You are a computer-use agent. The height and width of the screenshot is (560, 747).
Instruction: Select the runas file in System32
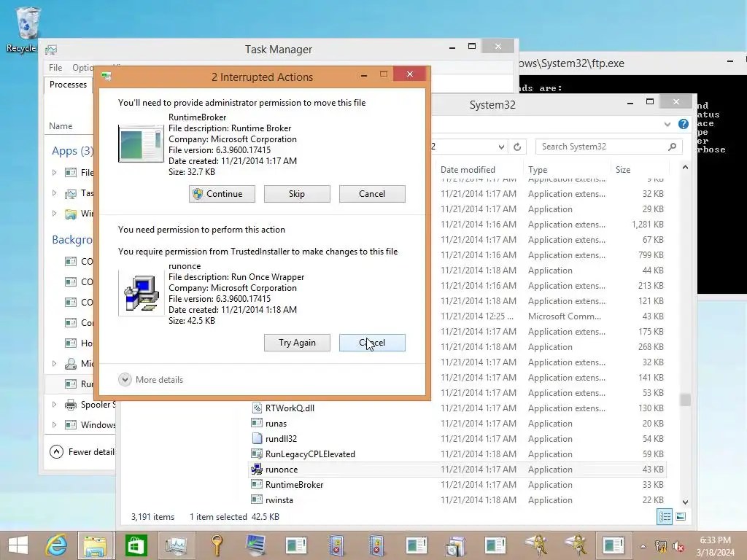276,424
